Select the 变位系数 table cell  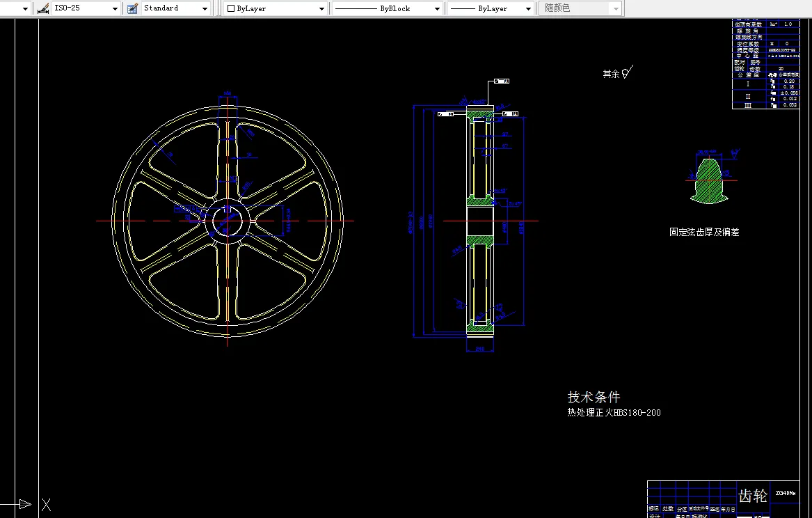(749, 44)
